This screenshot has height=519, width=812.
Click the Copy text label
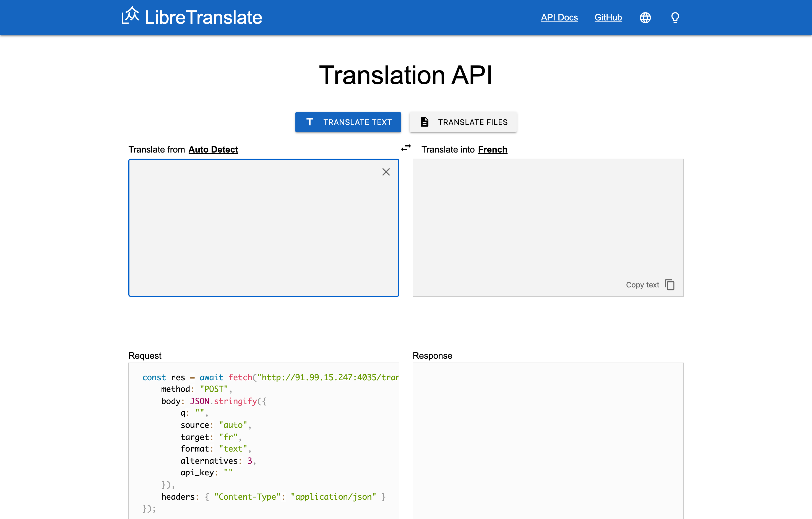642,285
